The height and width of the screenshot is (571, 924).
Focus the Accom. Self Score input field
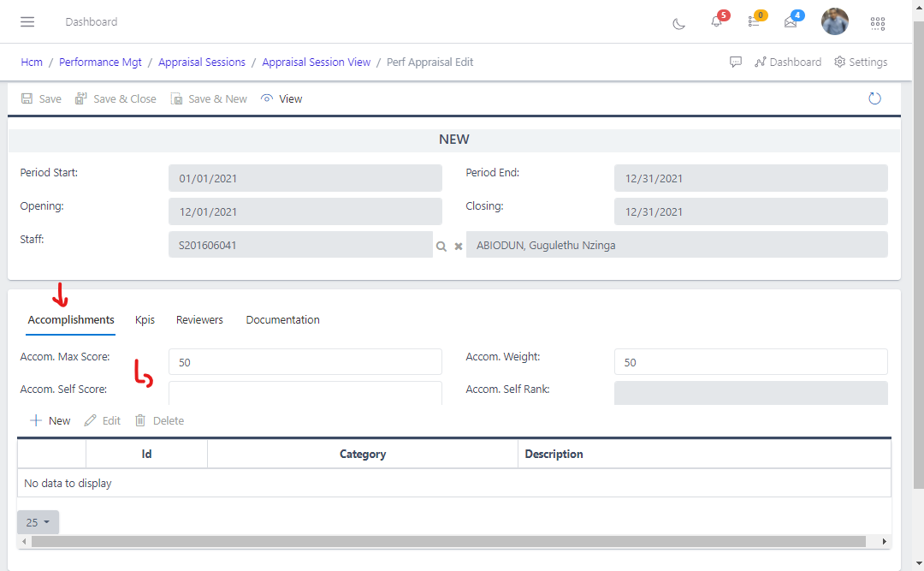[305, 393]
